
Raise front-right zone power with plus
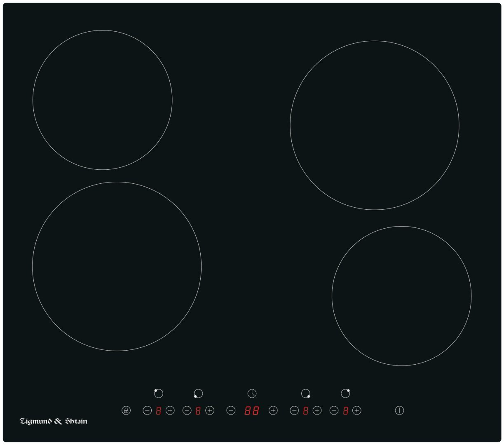(317, 410)
